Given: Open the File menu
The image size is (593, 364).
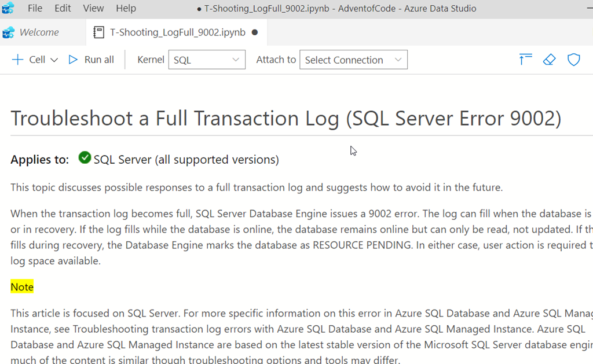Looking at the screenshot, I should (x=35, y=8).
